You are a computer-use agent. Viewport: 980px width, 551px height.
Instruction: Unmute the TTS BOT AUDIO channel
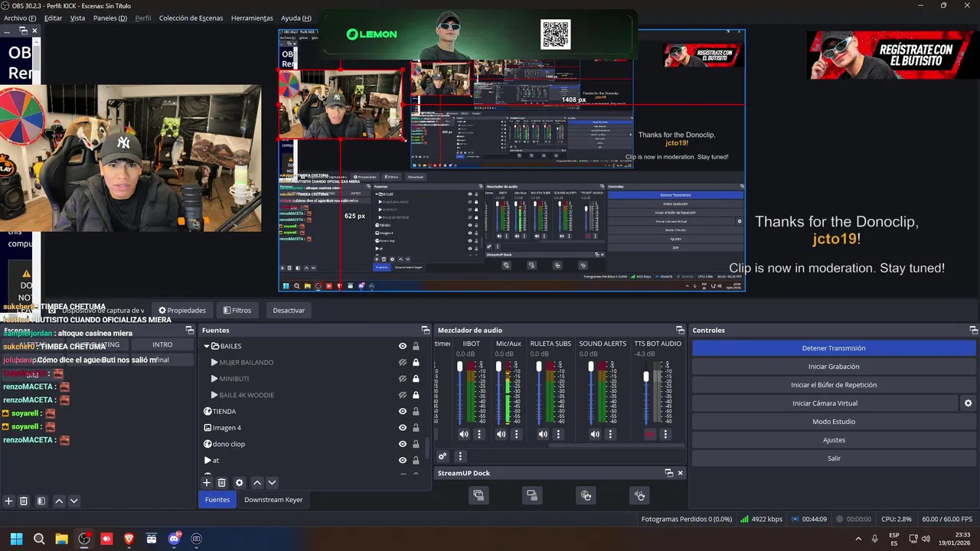650,434
